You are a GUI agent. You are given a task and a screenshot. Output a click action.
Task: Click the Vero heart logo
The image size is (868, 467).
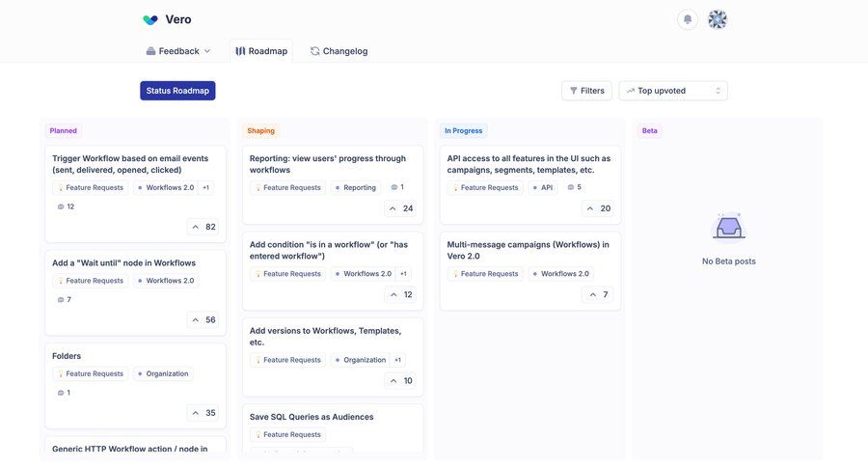(x=150, y=19)
